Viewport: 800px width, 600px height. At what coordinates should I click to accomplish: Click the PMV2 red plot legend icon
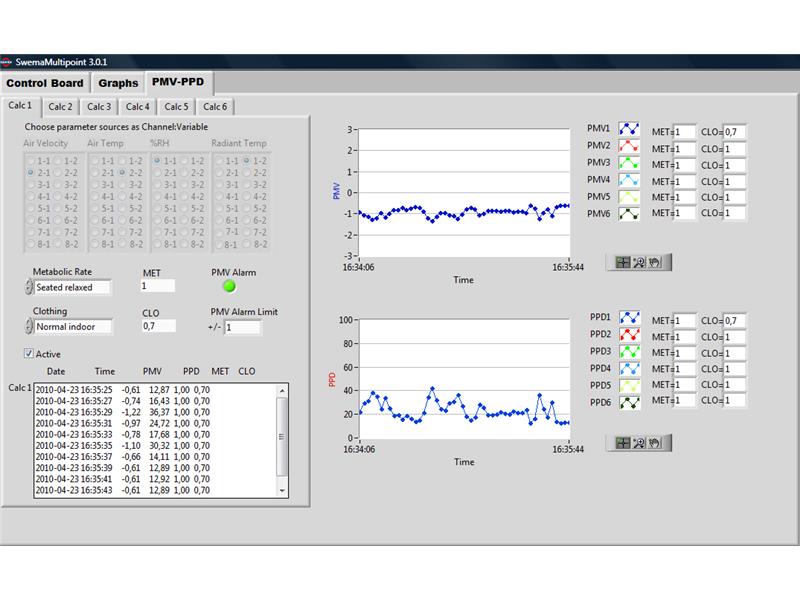click(629, 146)
